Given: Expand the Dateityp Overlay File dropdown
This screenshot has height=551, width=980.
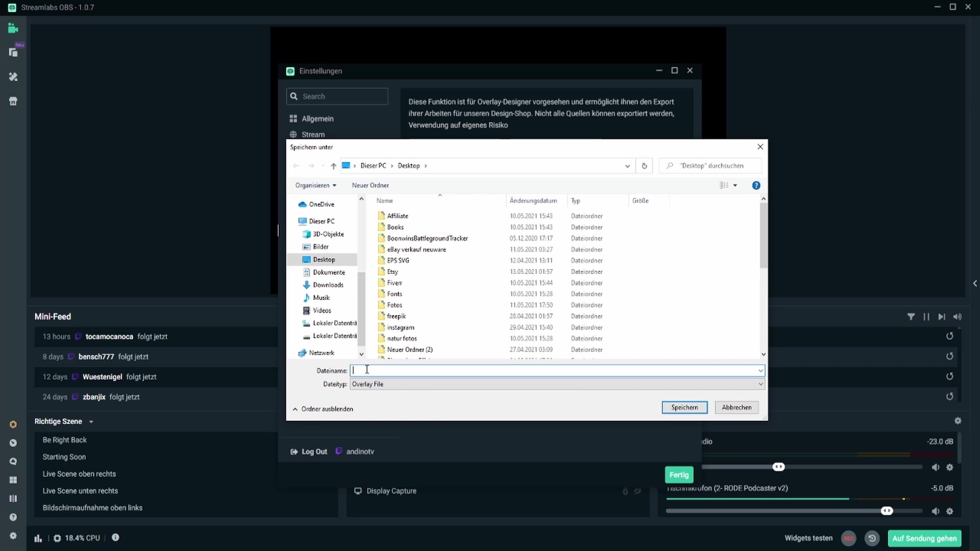Looking at the screenshot, I should pos(760,384).
